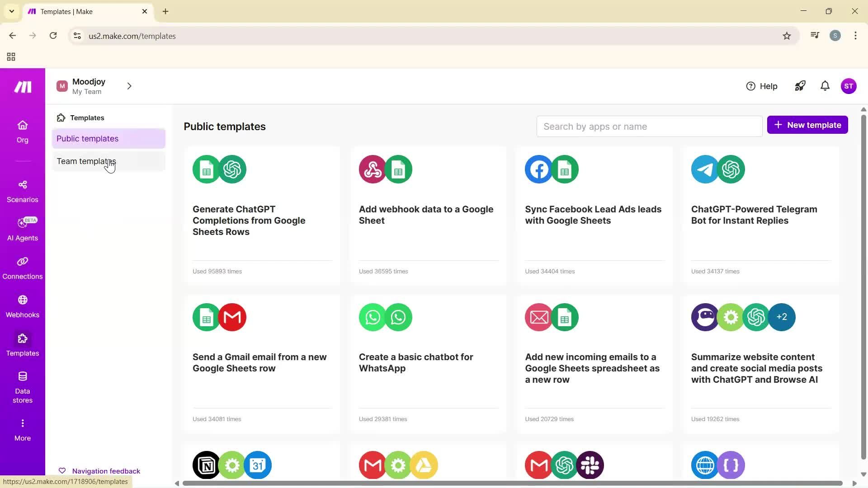Viewport: 868px width, 488px height.
Task: Open the AI Agents section
Action: pyautogui.click(x=22, y=230)
